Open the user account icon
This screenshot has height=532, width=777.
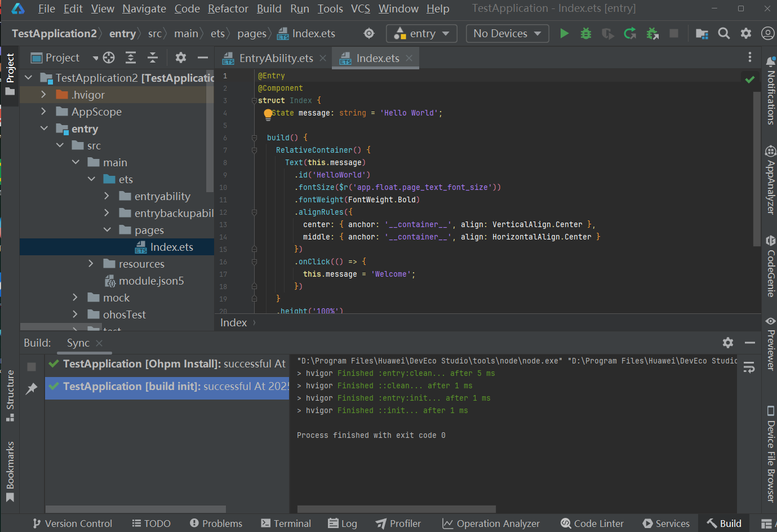click(767, 33)
